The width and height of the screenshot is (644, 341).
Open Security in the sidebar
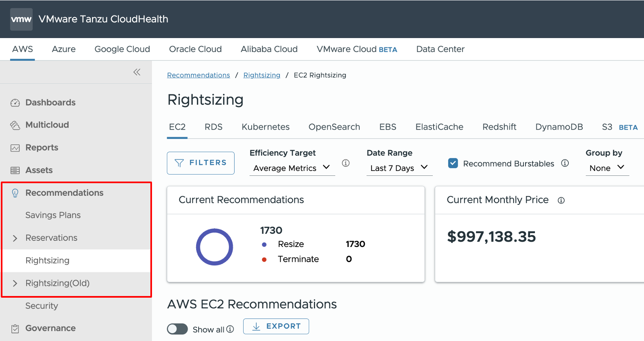pos(42,306)
